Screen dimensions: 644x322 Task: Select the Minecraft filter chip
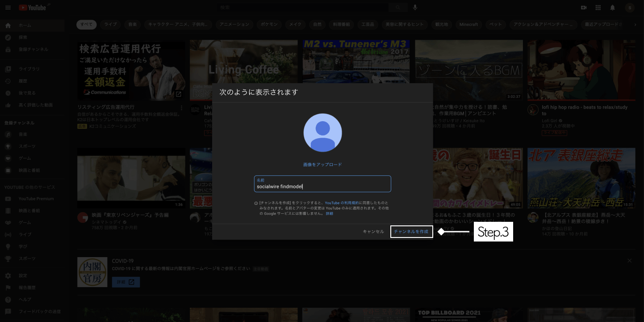point(468,25)
